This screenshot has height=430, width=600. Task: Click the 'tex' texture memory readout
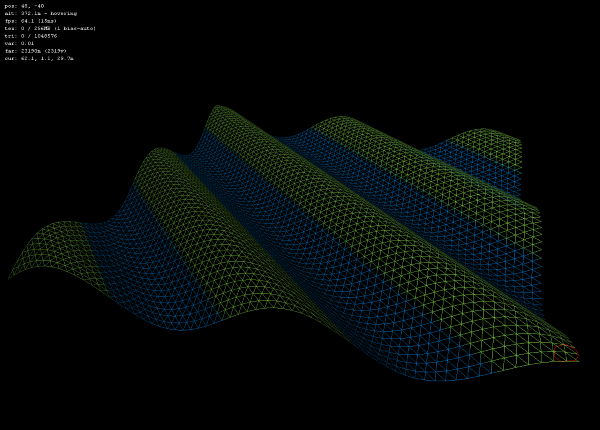tap(49, 28)
